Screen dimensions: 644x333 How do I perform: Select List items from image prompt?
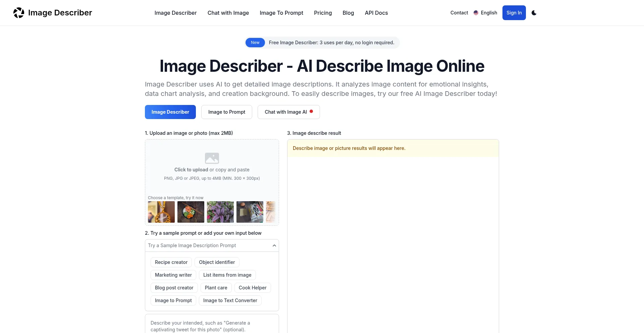tap(227, 275)
